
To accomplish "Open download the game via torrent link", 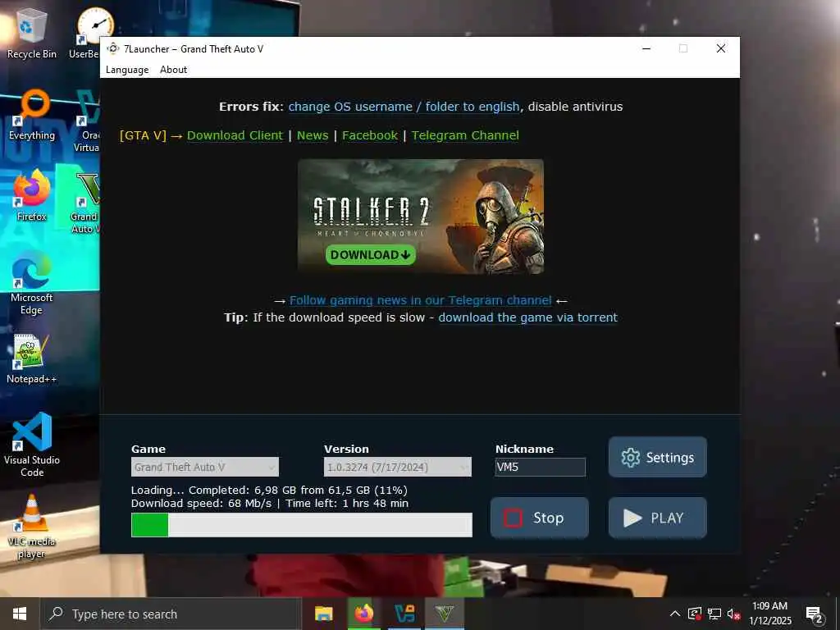I will tap(527, 317).
